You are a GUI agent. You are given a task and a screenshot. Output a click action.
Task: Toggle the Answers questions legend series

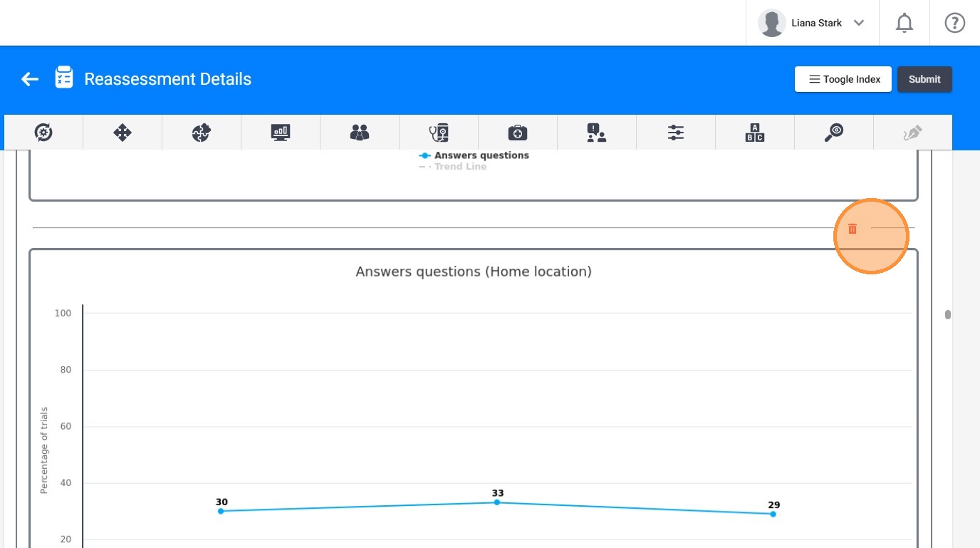click(x=474, y=155)
